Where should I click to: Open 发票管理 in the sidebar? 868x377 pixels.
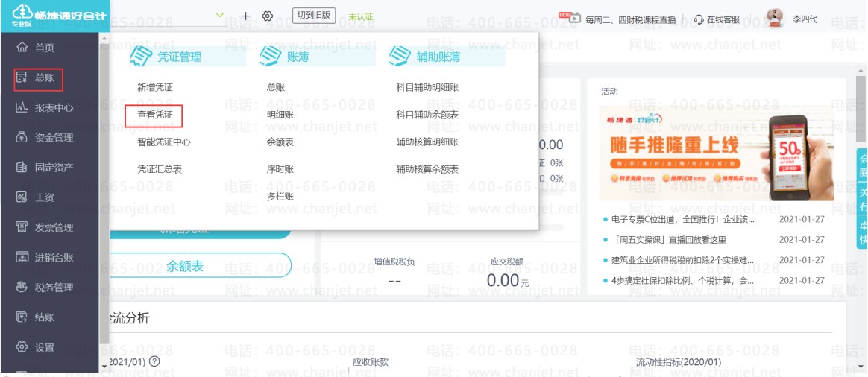[54, 227]
